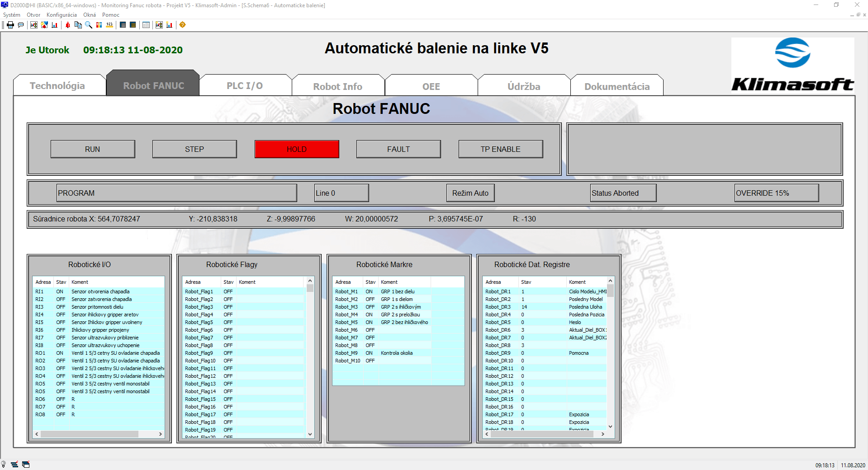The image size is (868, 470).
Task: Click the copy documents toolbar icon
Action: (78, 25)
